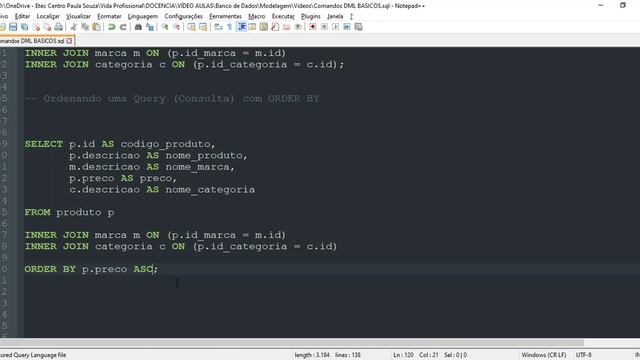Open the Macro menu

coord(257,16)
